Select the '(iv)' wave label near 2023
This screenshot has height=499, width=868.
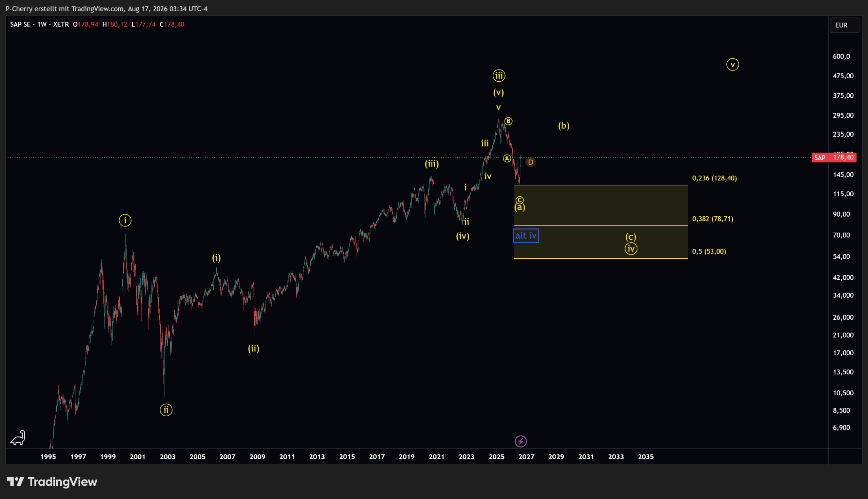click(x=462, y=236)
